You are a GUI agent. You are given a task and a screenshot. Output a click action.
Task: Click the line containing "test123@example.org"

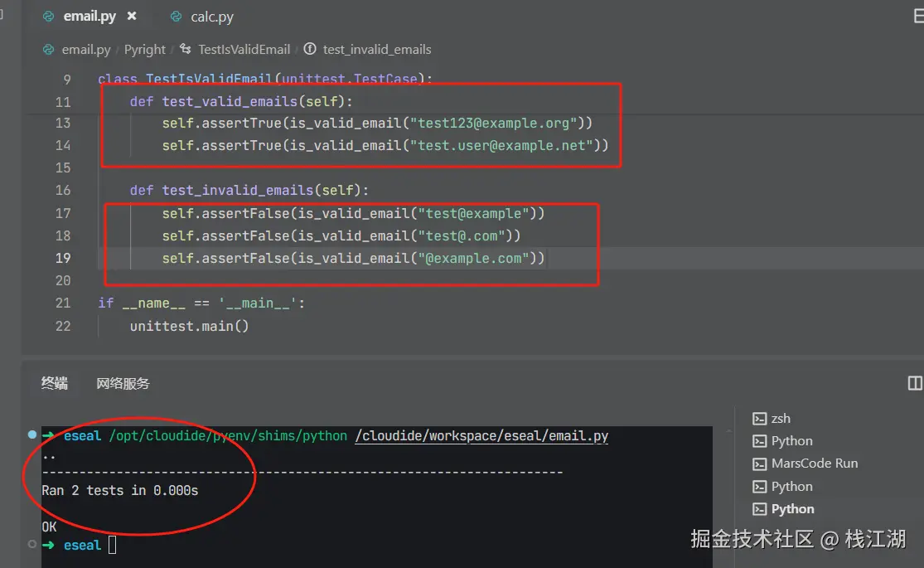point(377,124)
